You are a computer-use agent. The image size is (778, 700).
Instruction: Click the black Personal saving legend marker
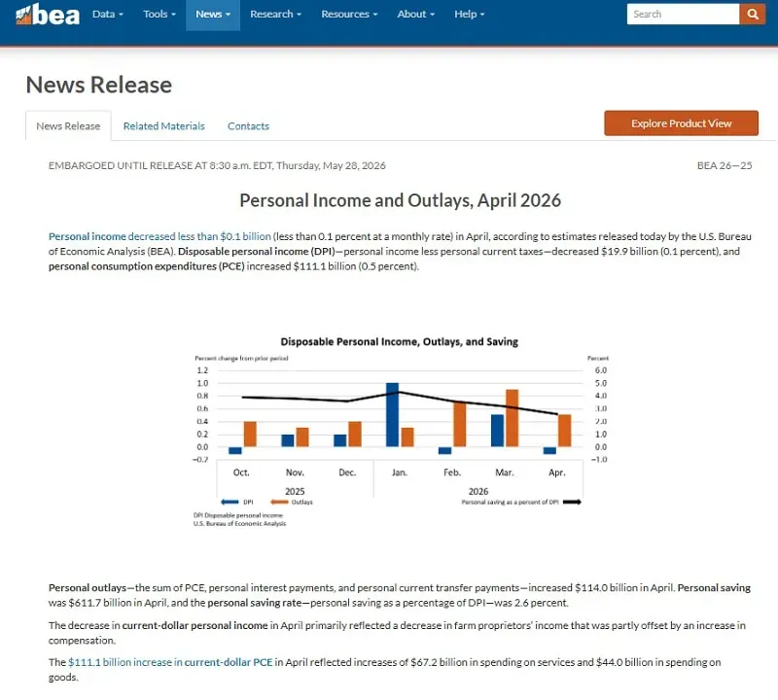pyautogui.click(x=572, y=502)
